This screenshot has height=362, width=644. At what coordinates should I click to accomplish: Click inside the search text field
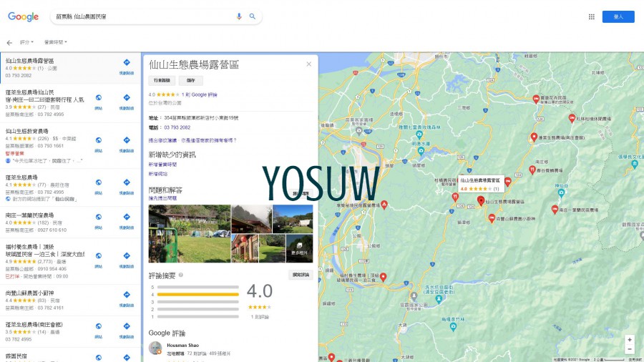click(x=144, y=17)
